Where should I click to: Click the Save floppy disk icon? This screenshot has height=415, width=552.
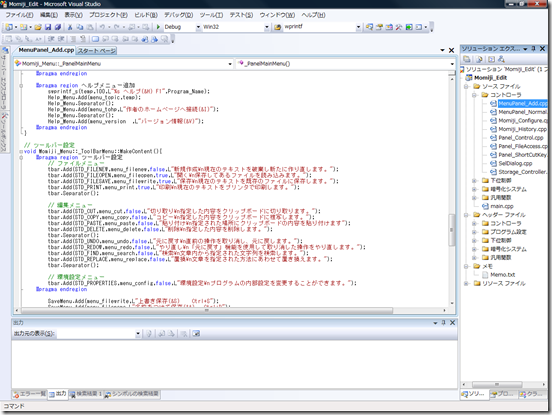pyautogui.click(x=48, y=27)
